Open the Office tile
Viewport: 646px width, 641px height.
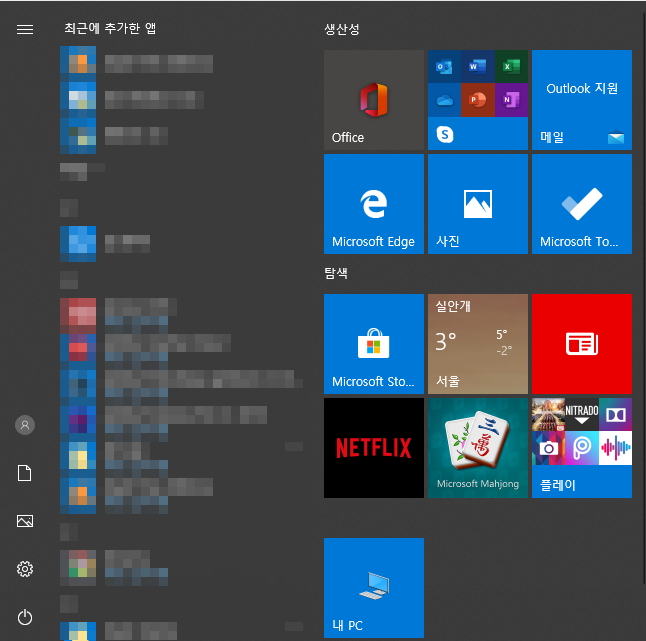[374, 100]
